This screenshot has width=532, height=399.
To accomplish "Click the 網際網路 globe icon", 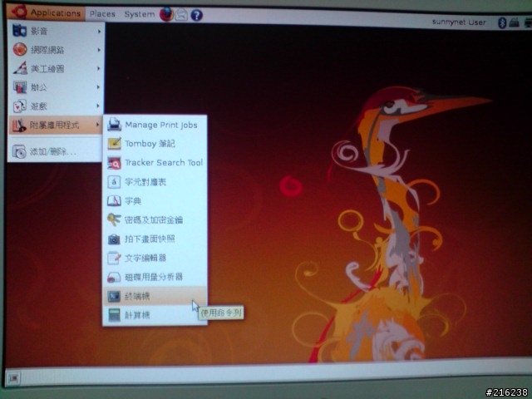I will (x=20, y=50).
